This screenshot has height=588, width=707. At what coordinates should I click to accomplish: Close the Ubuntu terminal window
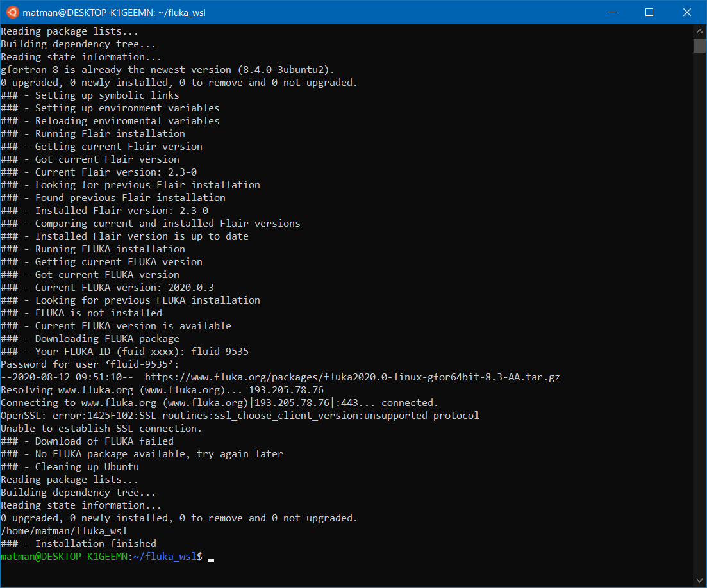[x=686, y=12]
